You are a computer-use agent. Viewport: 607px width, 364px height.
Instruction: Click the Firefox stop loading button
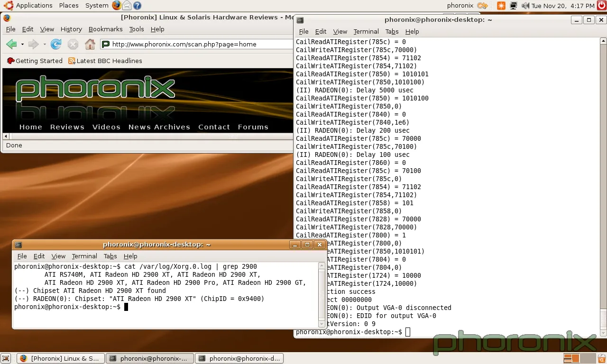[73, 44]
